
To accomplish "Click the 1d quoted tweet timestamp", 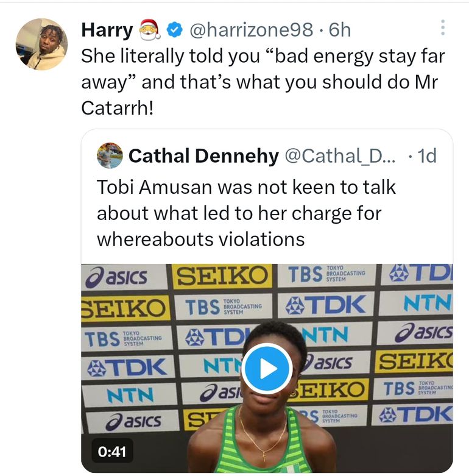I will pos(427,156).
